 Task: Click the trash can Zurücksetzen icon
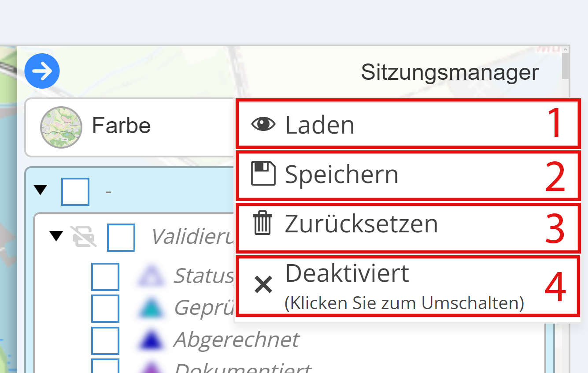pos(263,223)
